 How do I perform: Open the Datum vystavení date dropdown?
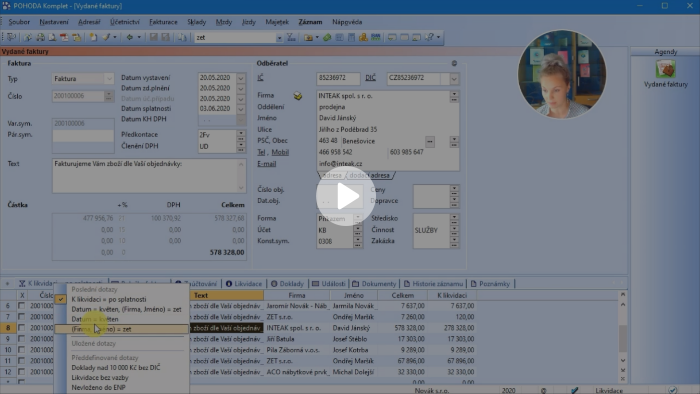pyautogui.click(x=241, y=78)
